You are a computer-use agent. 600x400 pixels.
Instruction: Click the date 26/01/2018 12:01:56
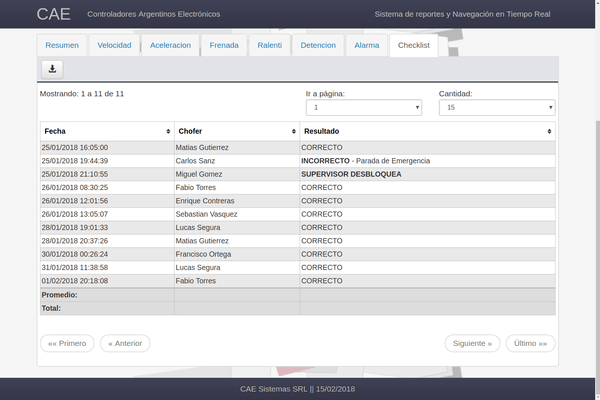click(75, 201)
